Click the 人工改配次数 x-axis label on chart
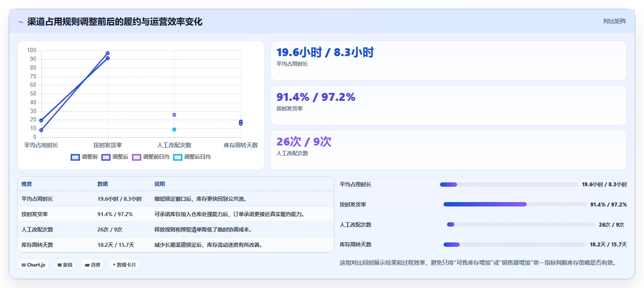The height and width of the screenshot is (288, 644). pyautogui.click(x=174, y=145)
